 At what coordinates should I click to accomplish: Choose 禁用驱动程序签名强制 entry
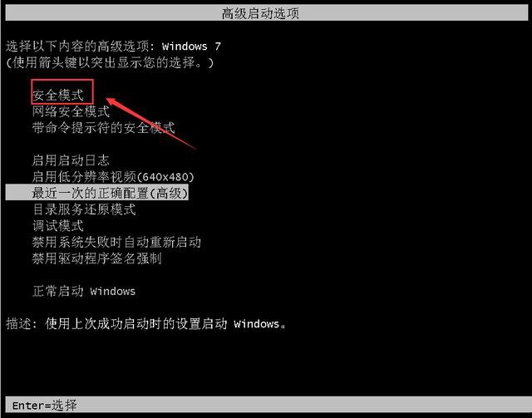tap(96, 258)
